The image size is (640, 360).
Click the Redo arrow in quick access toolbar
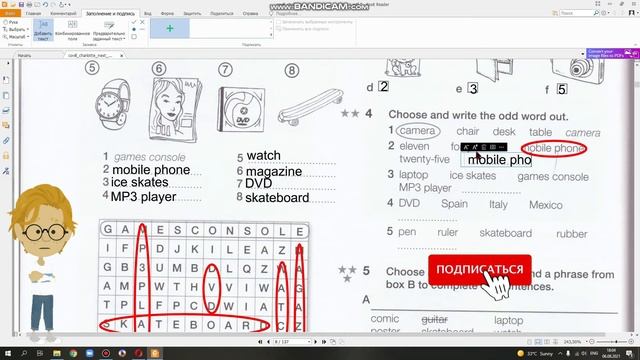[53, 4]
